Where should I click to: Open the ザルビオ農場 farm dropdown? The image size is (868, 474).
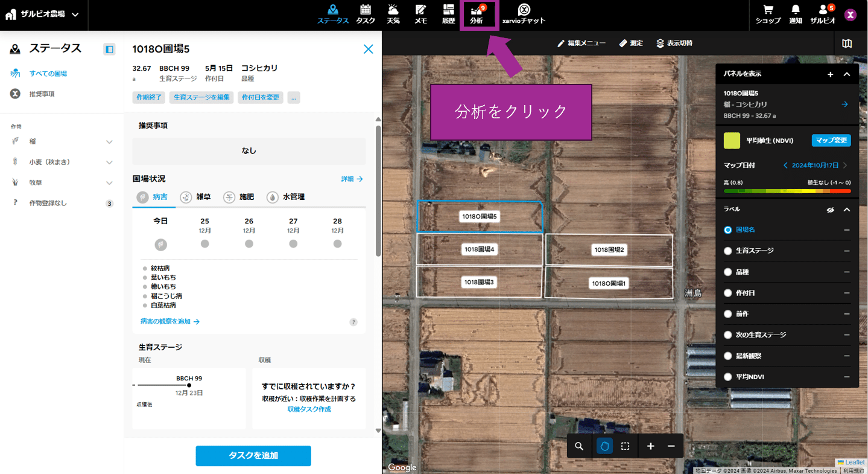coord(42,14)
